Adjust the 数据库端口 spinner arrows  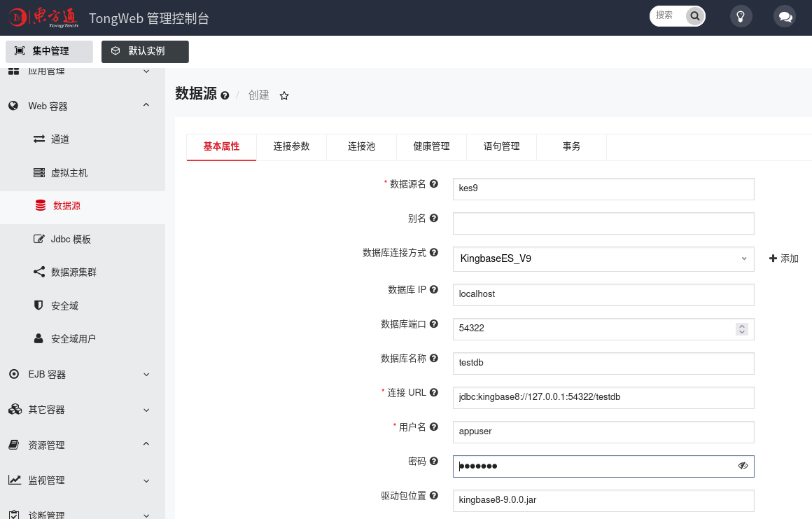coord(741,329)
